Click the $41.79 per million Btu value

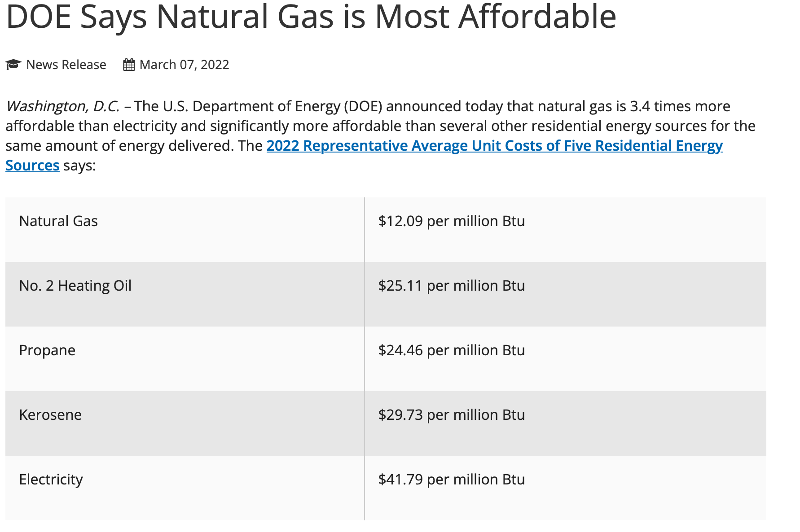(x=451, y=480)
